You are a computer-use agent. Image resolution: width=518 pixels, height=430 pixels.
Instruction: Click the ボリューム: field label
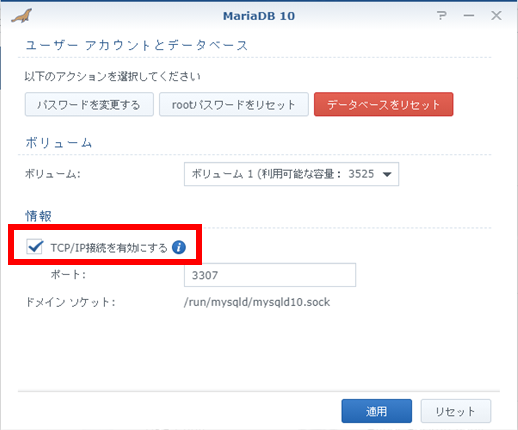[x=53, y=174]
